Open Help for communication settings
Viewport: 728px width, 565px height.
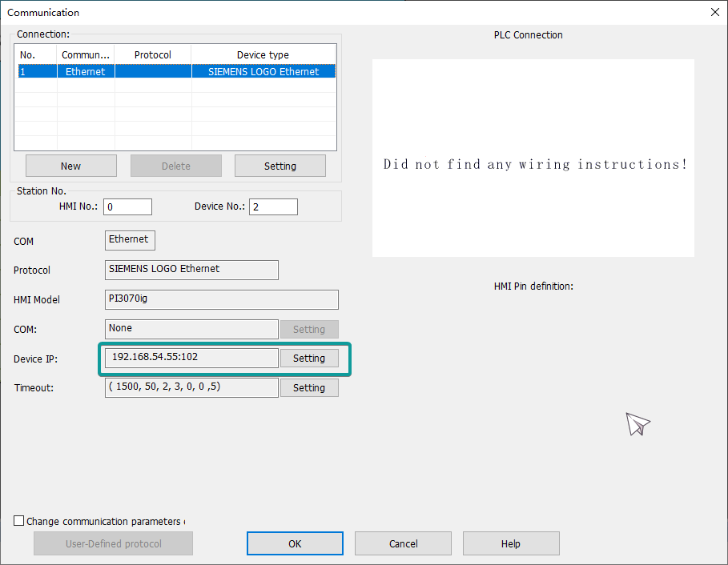tap(510, 543)
